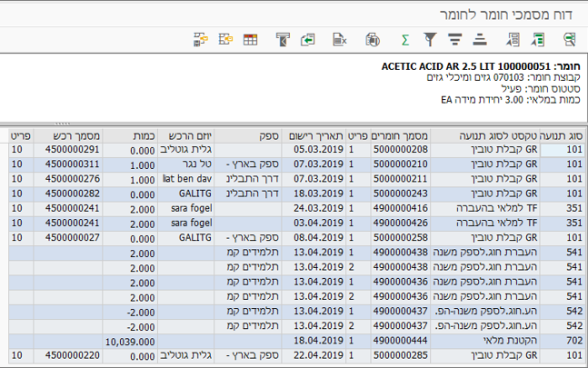
Task: Select material document 4900000416
Action: tap(400, 208)
